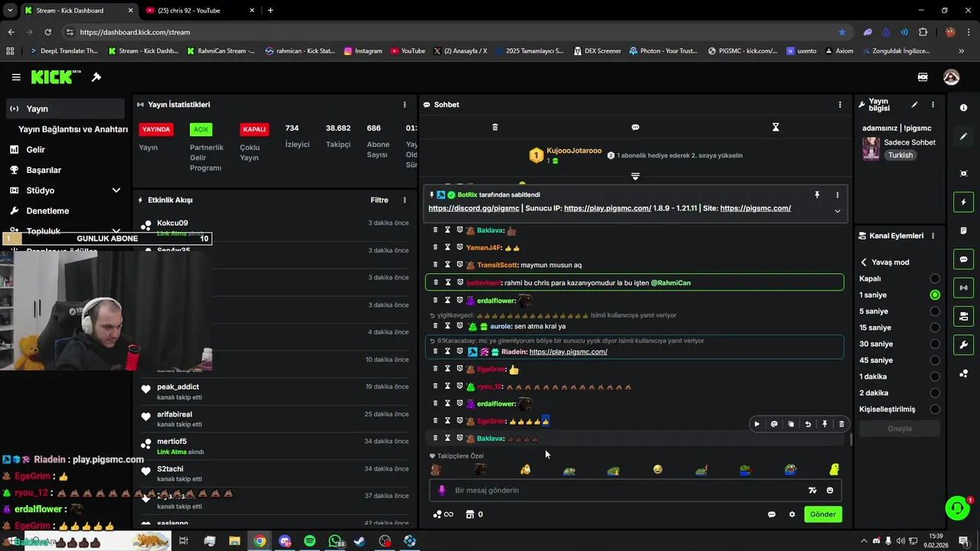The width and height of the screenshot is (980, 551).
Task: Click the trash icon under Sohbet header
Action: click(x=495, y=127)
